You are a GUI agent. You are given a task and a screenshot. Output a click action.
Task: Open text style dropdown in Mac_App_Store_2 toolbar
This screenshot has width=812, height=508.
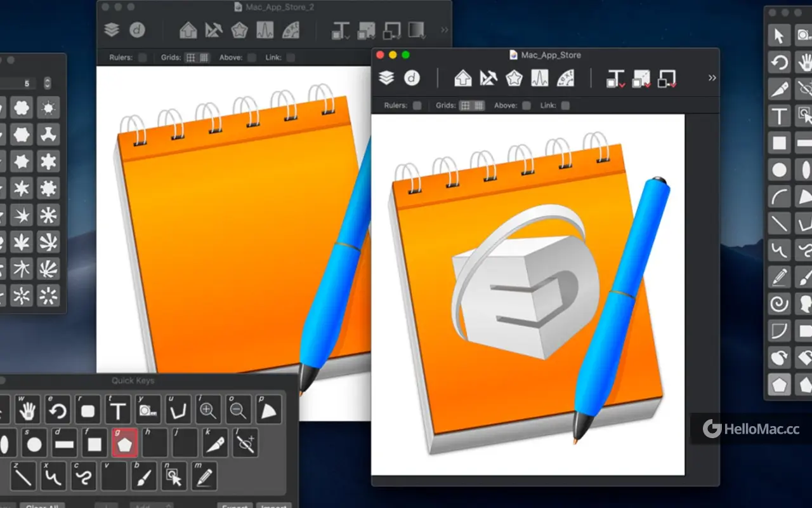341,30
